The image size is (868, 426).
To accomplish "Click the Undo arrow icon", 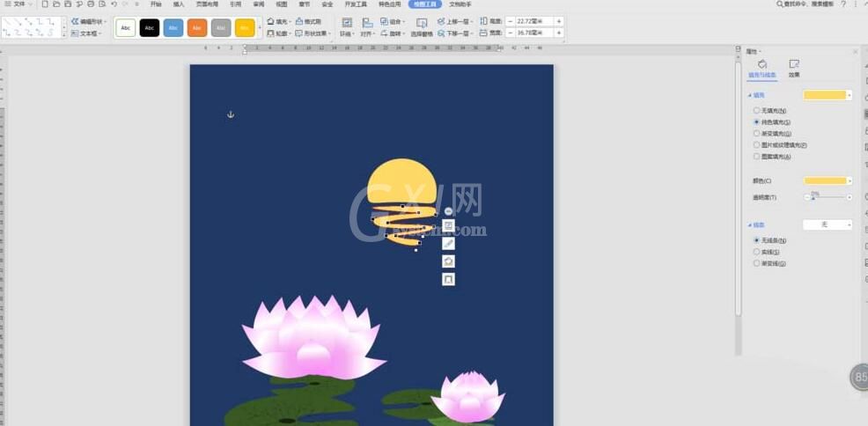I will click(114, 4).
